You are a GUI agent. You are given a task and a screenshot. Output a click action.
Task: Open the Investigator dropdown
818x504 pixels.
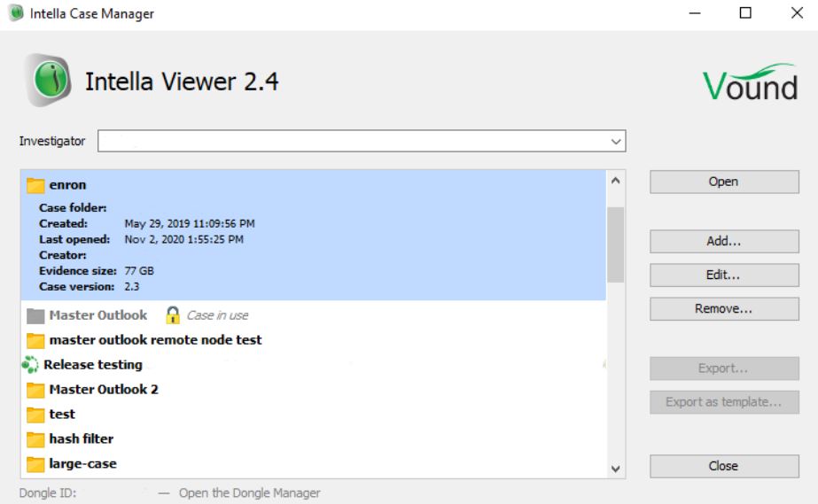[616, 141]
